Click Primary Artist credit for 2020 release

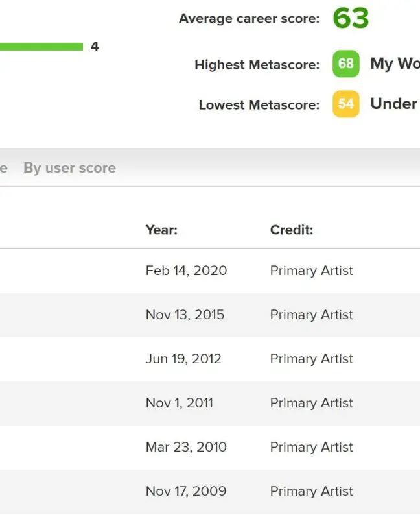click(x=311, y=271)
